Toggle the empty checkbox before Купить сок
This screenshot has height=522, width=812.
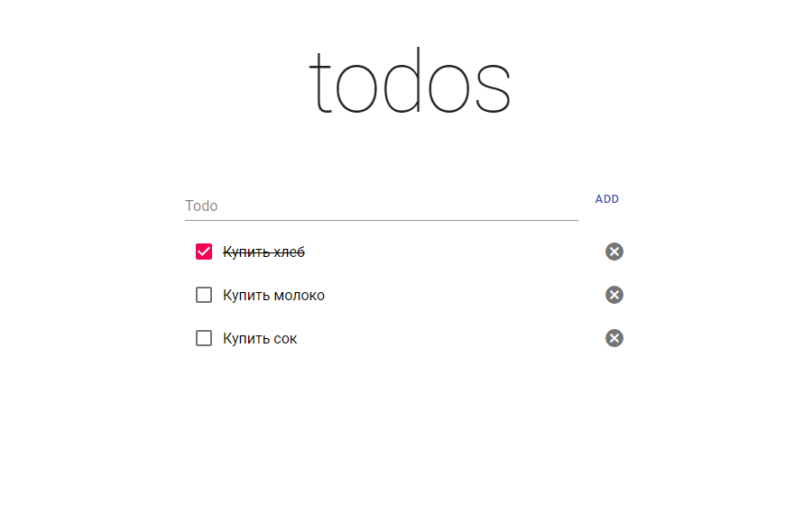(x=204, y=338)
